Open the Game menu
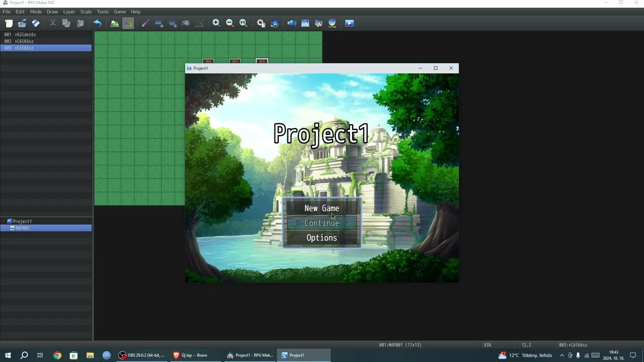This screenshot has height=362, width=644. [120, 12]
